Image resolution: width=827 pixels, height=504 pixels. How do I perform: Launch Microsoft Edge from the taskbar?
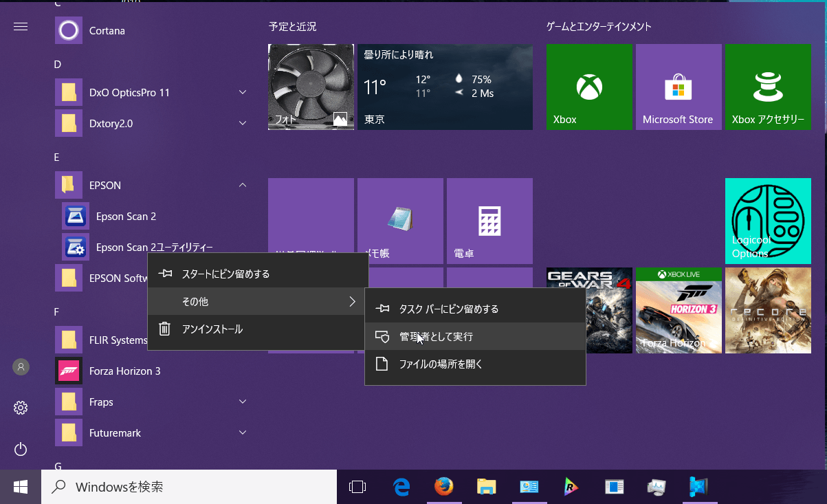[401, 487]
